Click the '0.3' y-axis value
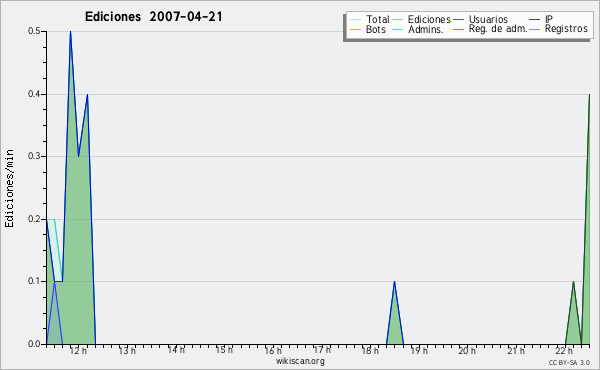Screen dimensions: 600x370 pos(34,156)
